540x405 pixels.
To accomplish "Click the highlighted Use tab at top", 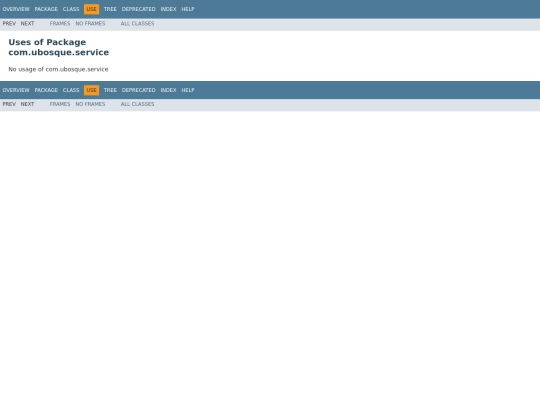I will [x=92, y=9].
